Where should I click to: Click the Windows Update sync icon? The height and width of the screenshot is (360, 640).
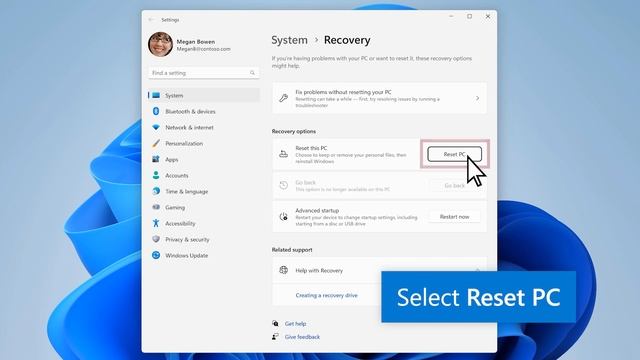click(156, 255)
